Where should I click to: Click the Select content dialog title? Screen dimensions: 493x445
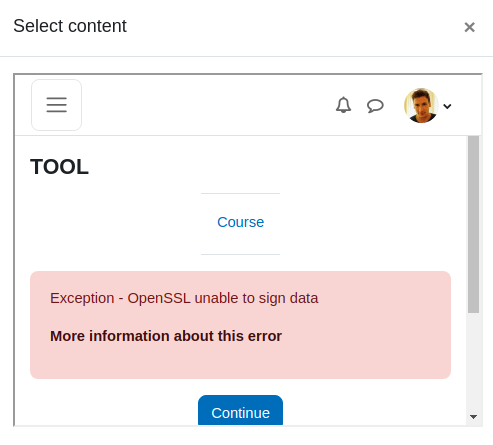coord(70,26)
